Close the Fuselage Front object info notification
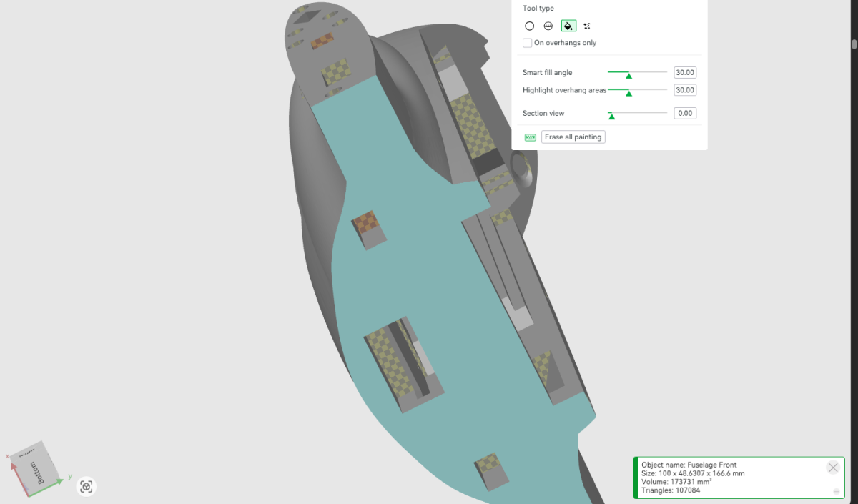This screenshot has height=504, width=858. (x=833, y=468)
